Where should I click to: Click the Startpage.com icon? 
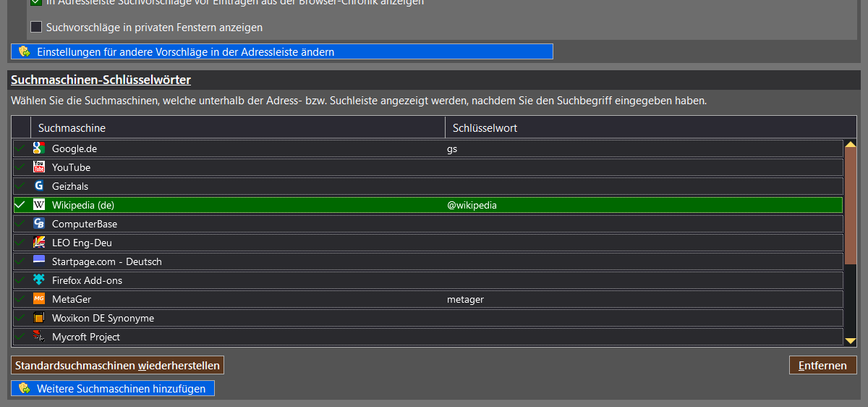(x=39, y=261)
